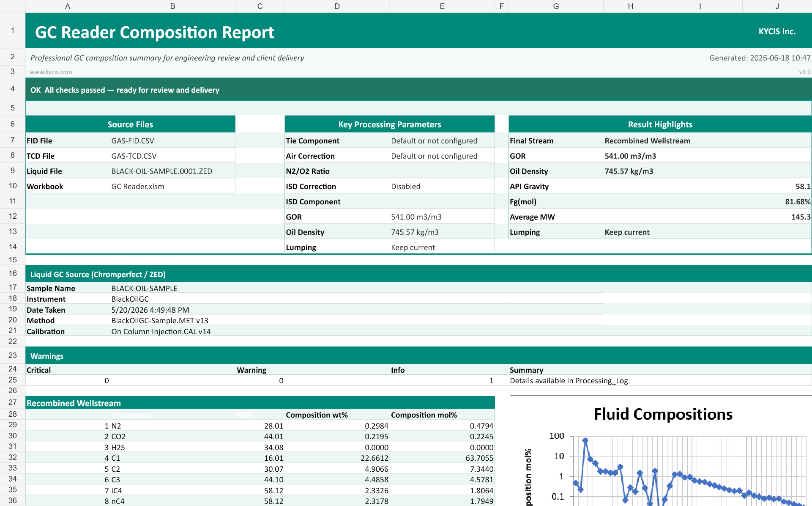The width and height of the screenshot is (812, 506).
Task: Open the www.kycis.com link
Action: coord(51,72)
